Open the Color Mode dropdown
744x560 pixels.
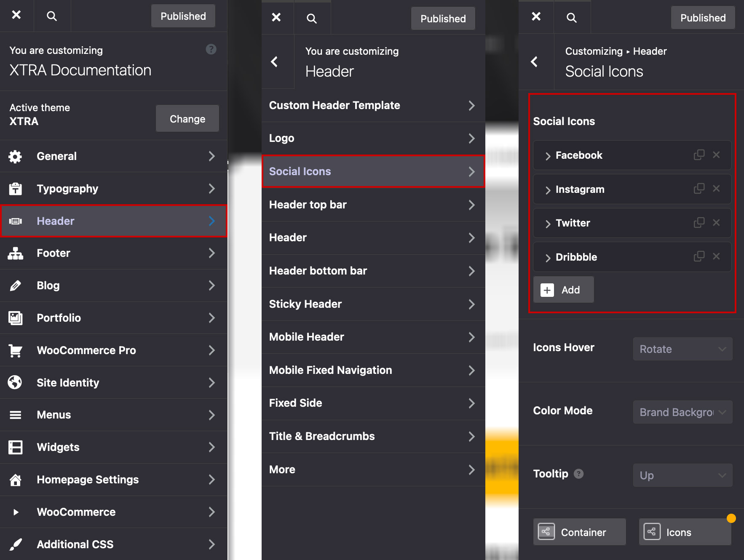click(x=682, y=412)
